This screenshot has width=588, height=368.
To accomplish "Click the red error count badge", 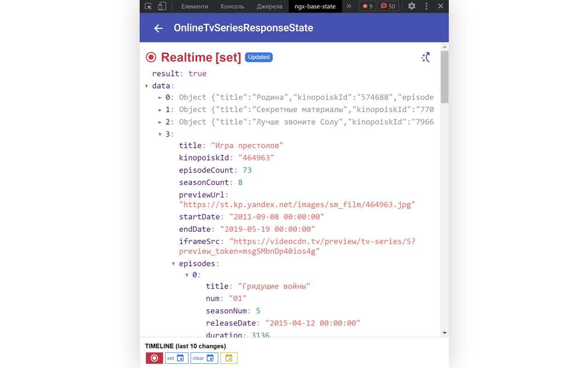I will point(367,6).
